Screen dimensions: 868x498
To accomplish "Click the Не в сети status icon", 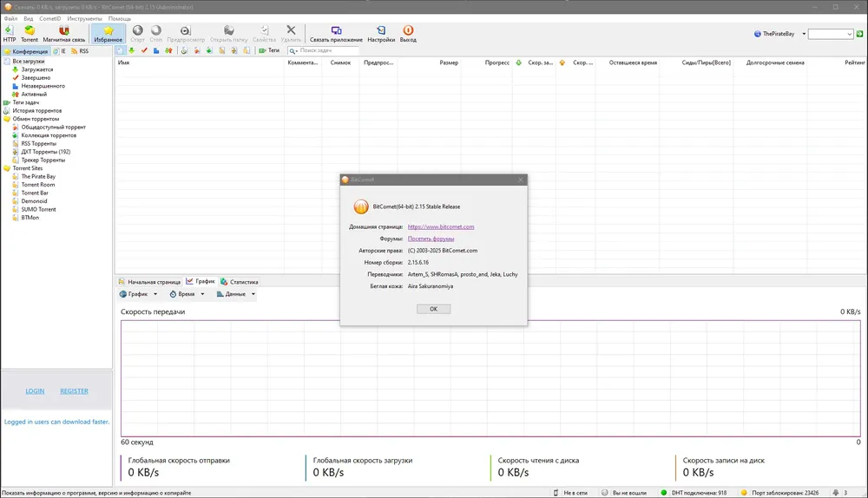I will point(556,493).
